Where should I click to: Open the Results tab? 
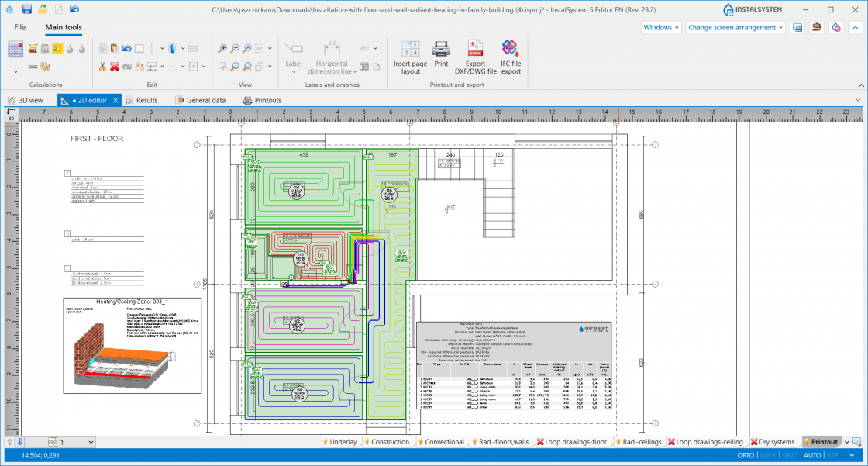coord(145,99)
